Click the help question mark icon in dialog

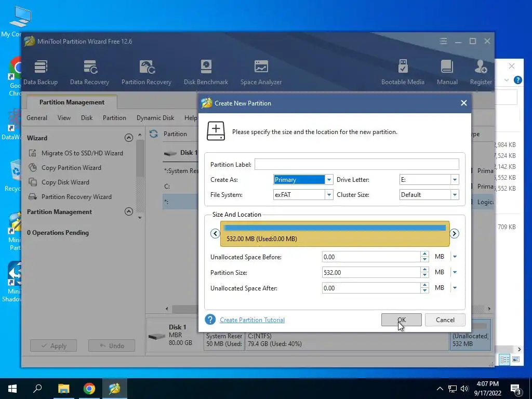(210, 320)
